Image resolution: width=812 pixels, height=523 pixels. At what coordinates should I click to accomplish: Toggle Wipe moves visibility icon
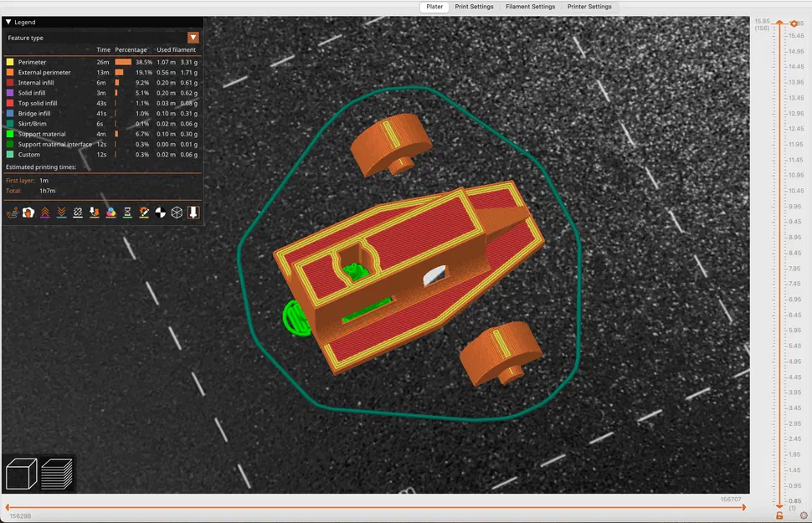(x=28, y=213)
